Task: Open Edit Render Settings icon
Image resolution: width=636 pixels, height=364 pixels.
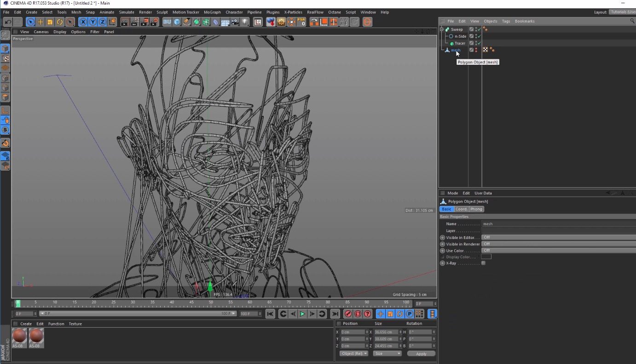Action: pyautogui.click(x=154, y=22)
